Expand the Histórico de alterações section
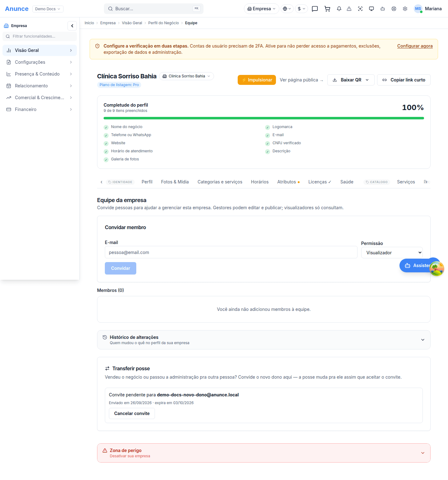This screenshot has width=448, height=480. 264,340
